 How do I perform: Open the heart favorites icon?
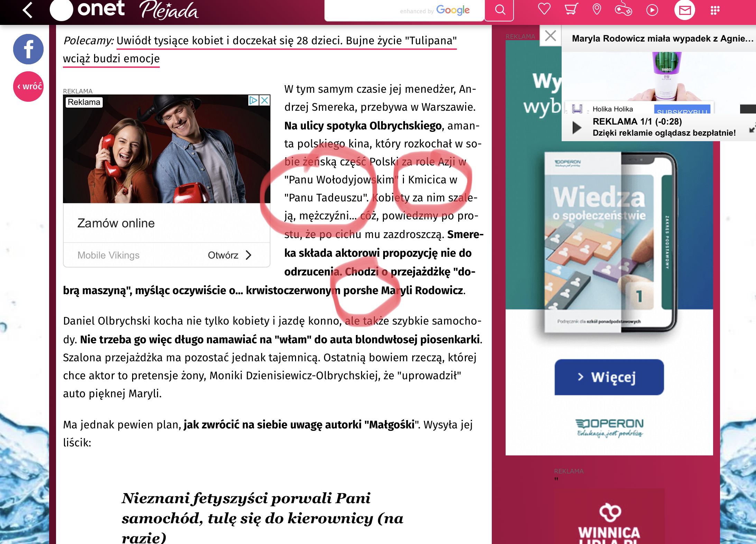click(544, 9)
